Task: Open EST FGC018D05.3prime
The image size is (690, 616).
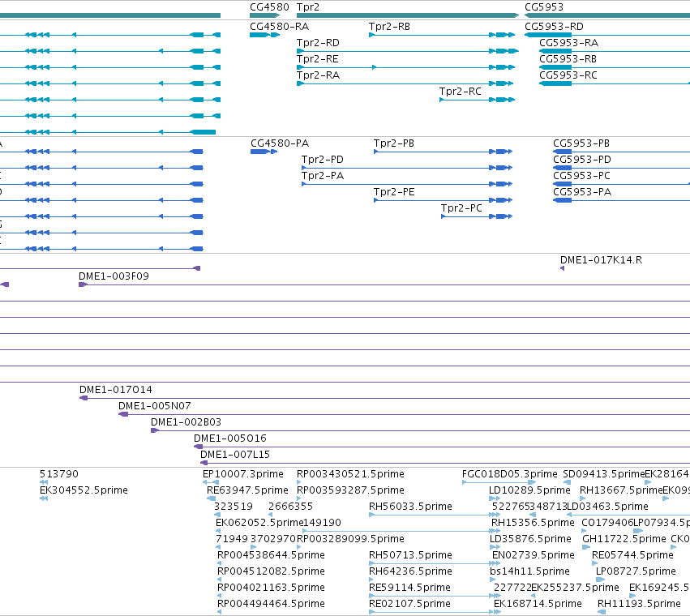Action: click(509, 474)
